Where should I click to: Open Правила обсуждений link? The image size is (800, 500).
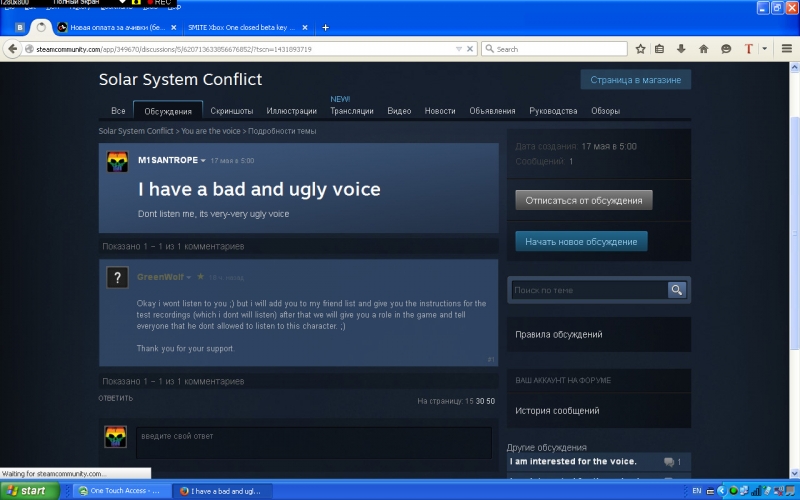click(559, 335)
